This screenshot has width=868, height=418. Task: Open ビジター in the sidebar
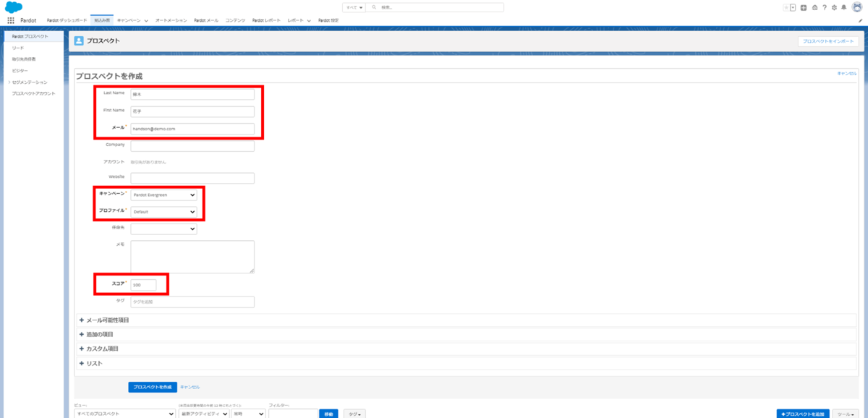[20, 70]
